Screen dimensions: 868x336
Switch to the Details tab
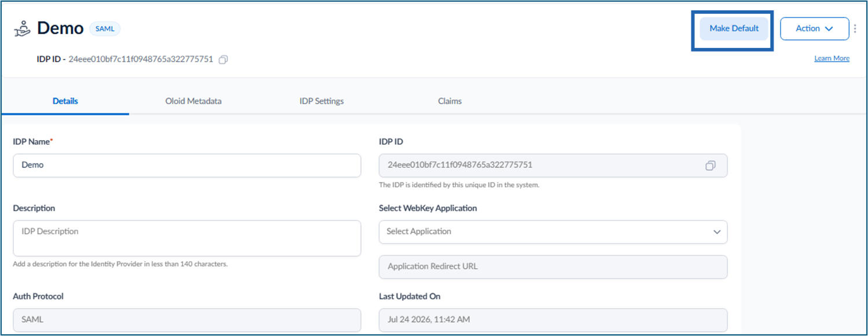pyautogui.click(x=65, y=101)
